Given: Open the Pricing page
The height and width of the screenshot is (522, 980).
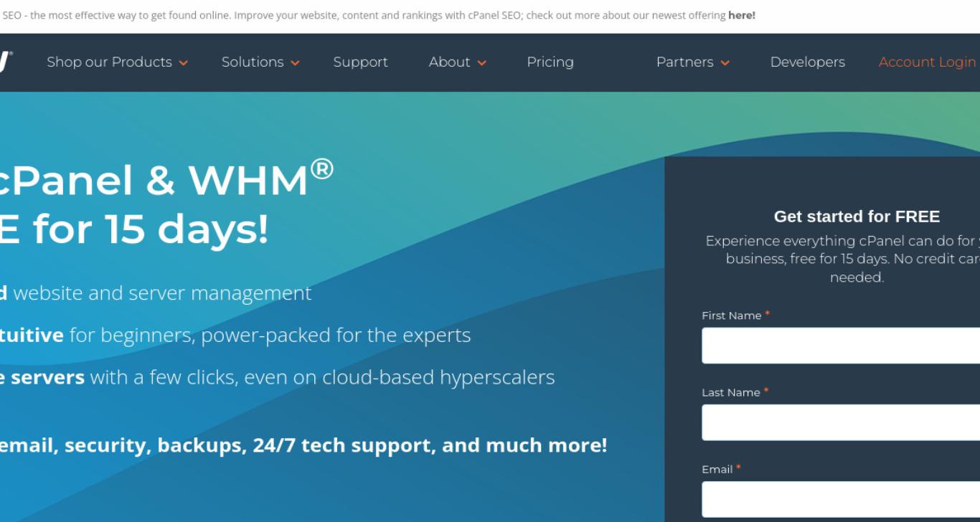Looking at the screenshot, I should click(550, 62).
